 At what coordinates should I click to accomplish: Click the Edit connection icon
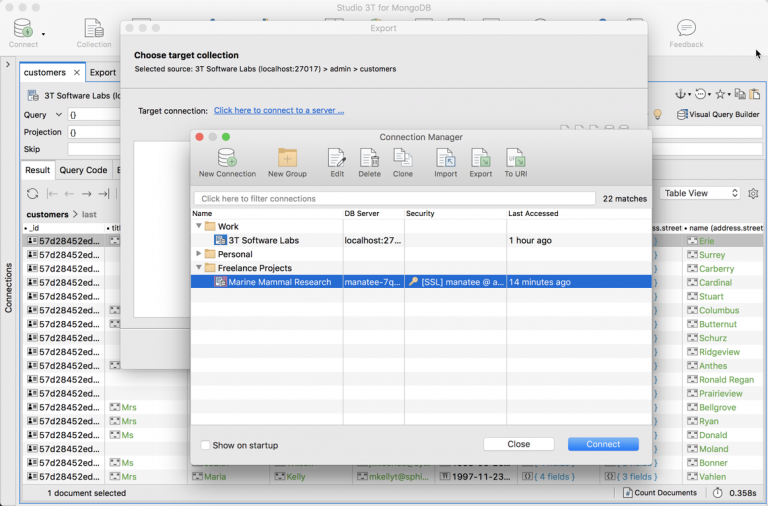[x=337, y=158]
